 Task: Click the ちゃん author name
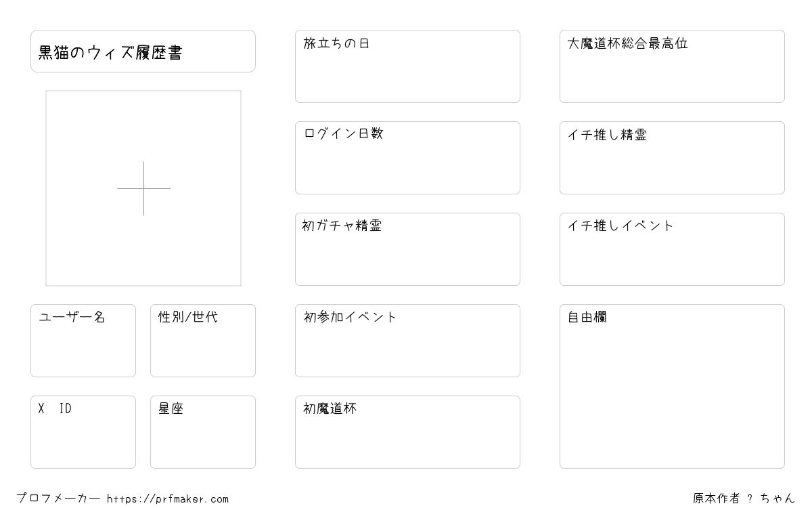tap(777, 499)
